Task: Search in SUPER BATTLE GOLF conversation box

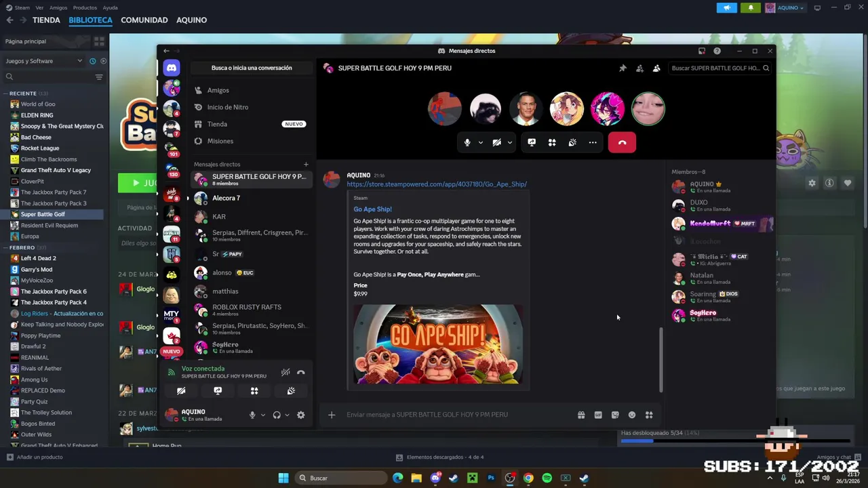Action: tap(720, 68)
